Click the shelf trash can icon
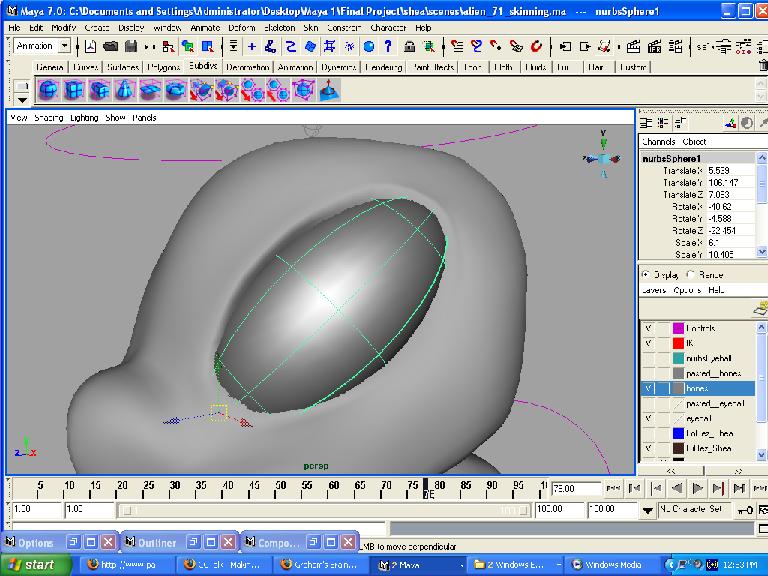 [x=763, y=66]
